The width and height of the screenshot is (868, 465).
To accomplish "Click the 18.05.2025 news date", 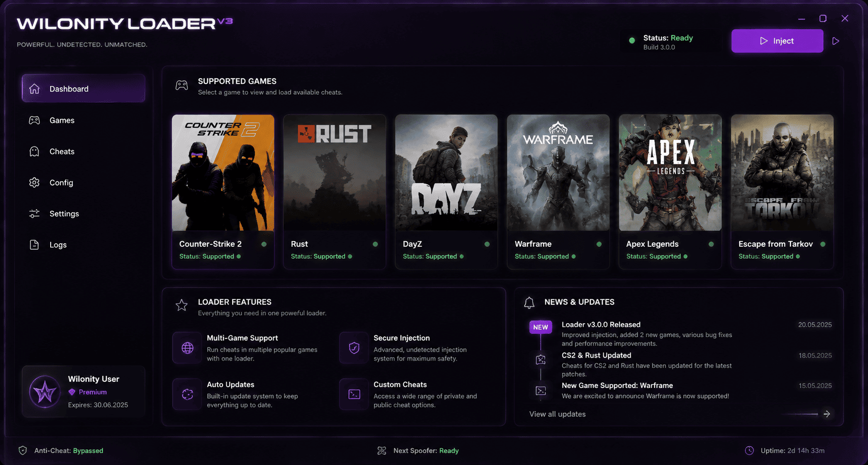I will pyautogui.click(x=815, y=356).
